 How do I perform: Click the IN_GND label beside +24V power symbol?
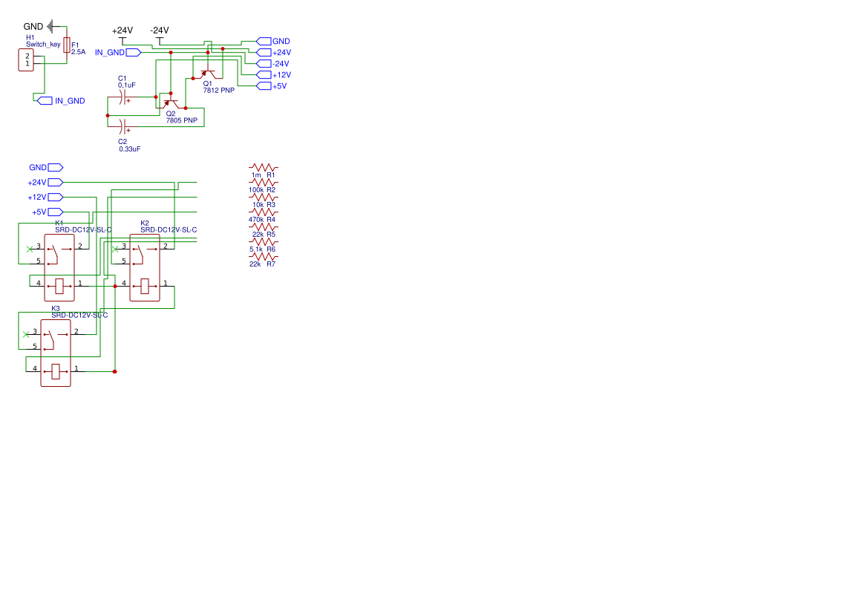[x=118, y=53]
